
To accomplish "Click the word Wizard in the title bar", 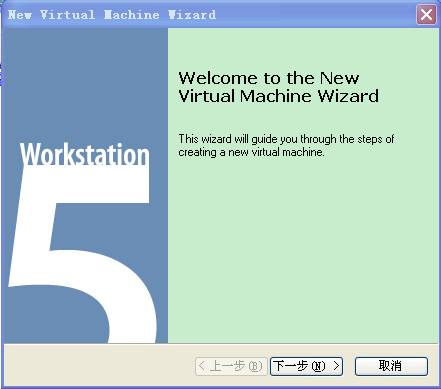I will click(192, 15).
